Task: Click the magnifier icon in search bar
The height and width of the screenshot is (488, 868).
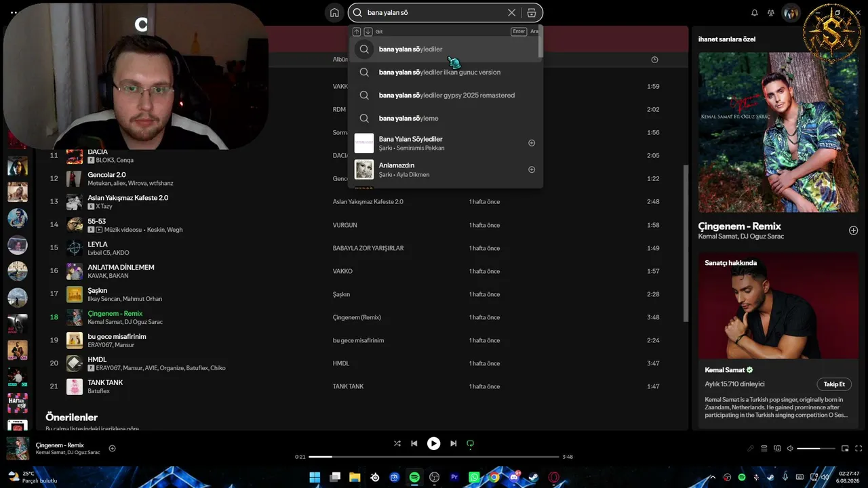Action: coord(357,13)
